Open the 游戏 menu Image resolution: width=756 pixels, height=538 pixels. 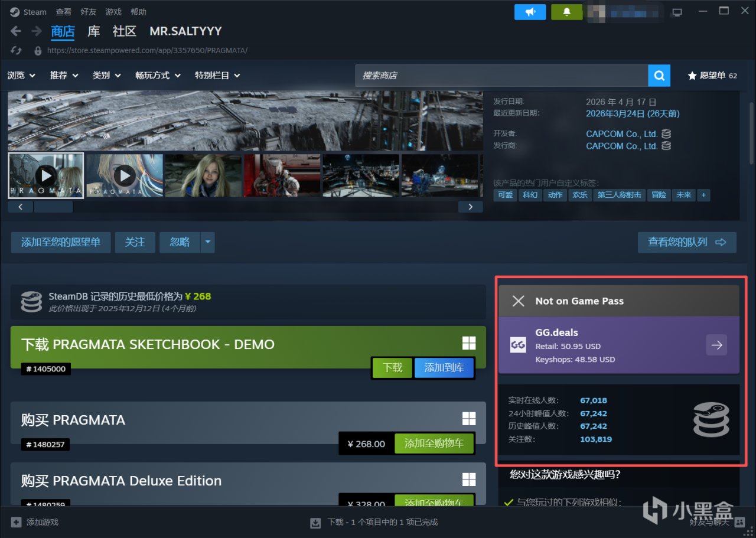coord(113,12)
